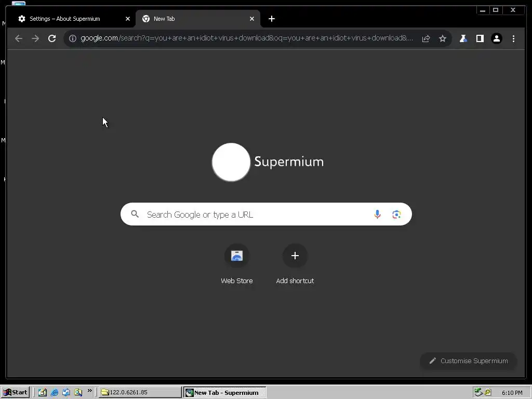Click the 6:10 PM clock

point(512,393)
